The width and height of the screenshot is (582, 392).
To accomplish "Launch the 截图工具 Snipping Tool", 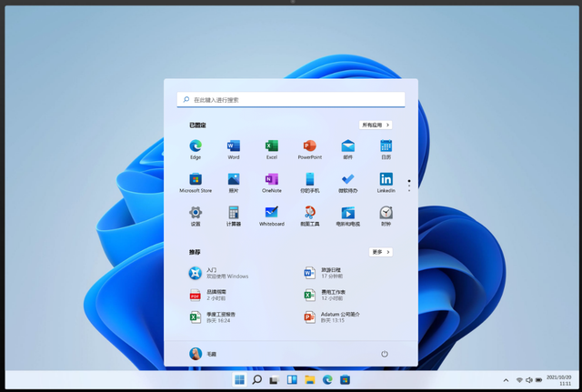I will click(x=310, y=216).
